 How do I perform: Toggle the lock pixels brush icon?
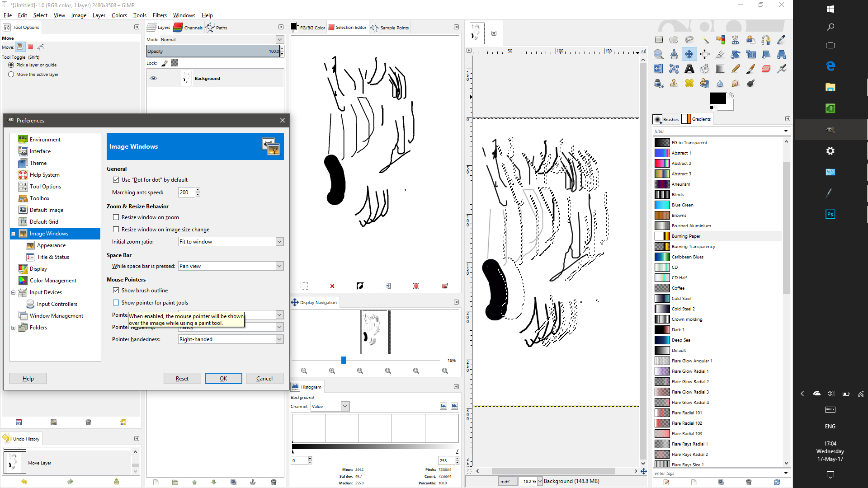[165, 63]
